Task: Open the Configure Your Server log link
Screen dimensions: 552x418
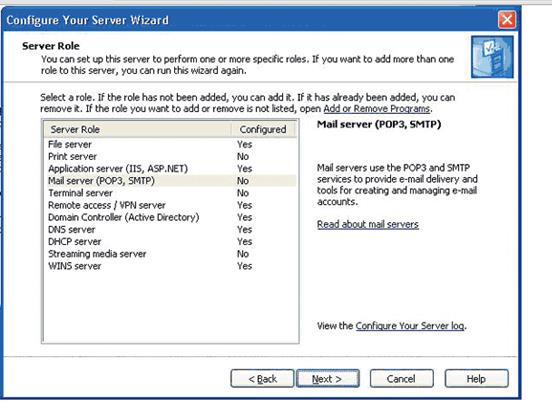Action: click(410, 326)
